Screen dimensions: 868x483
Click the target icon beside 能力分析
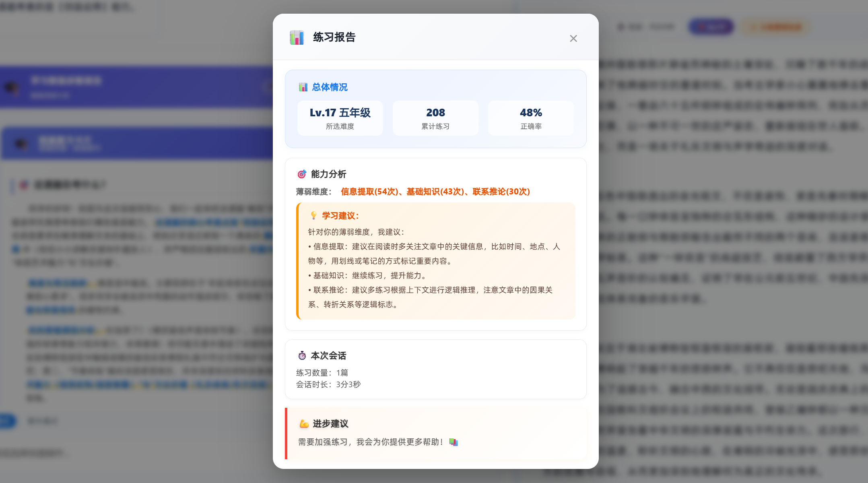[x=302, y=174]
